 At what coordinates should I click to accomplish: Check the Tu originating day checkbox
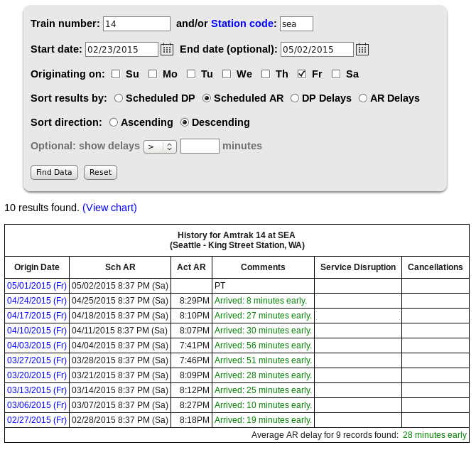(191, 74)
